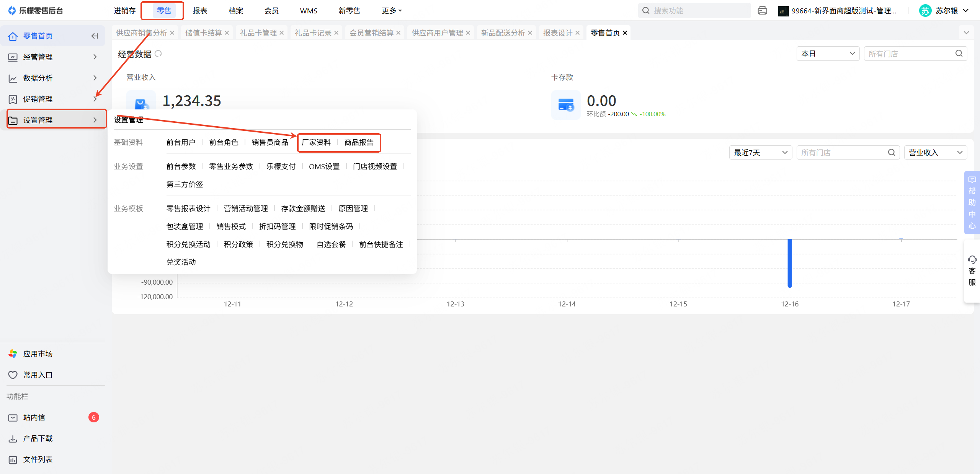Image resolution: width=980 pixels, height=474 pixels.
Task: Open 产品下载 in the function bar
Action: click(38, 438)
